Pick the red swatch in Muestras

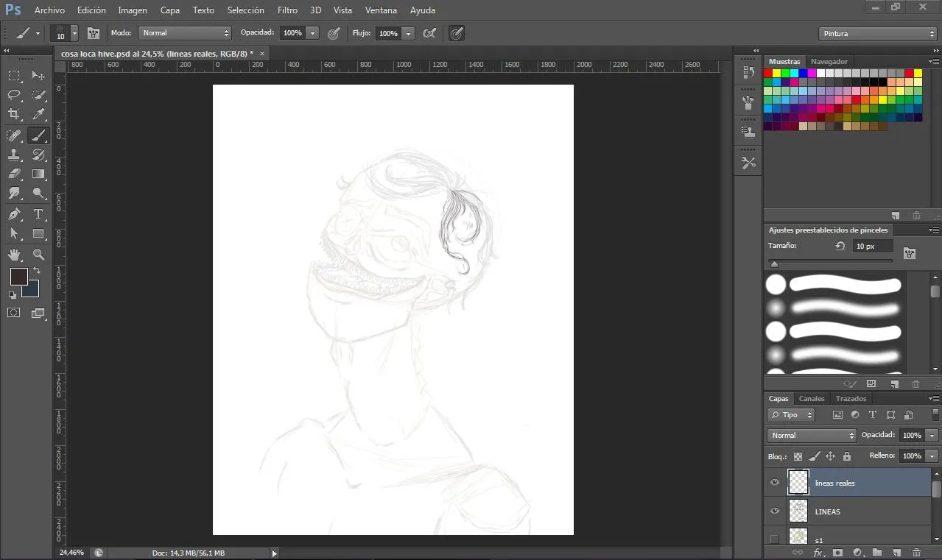coord(768,73)
